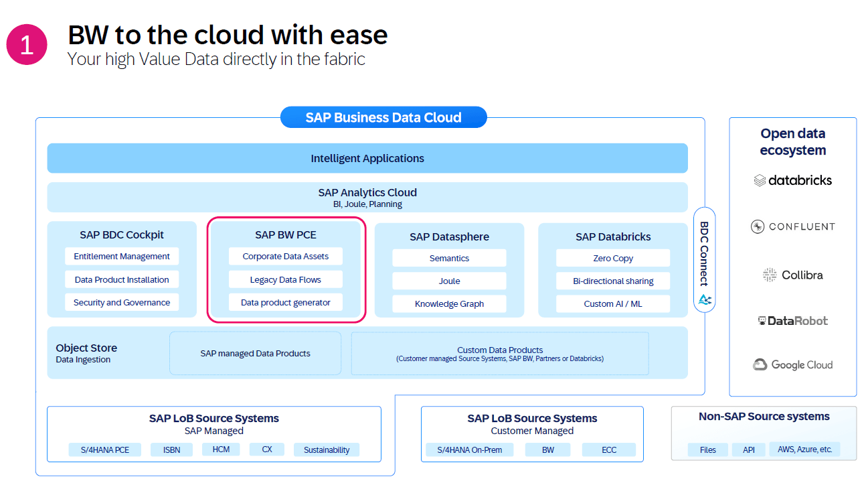Select the Intelligent Applications bar
This screenshot has width=868, height=481.
point(367,159)
